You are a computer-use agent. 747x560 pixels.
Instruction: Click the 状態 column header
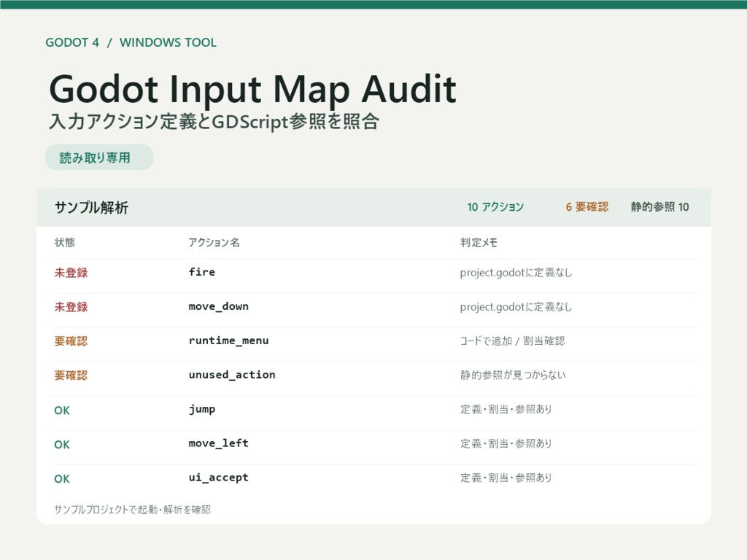pyautogui.click(x=65, y=242)
